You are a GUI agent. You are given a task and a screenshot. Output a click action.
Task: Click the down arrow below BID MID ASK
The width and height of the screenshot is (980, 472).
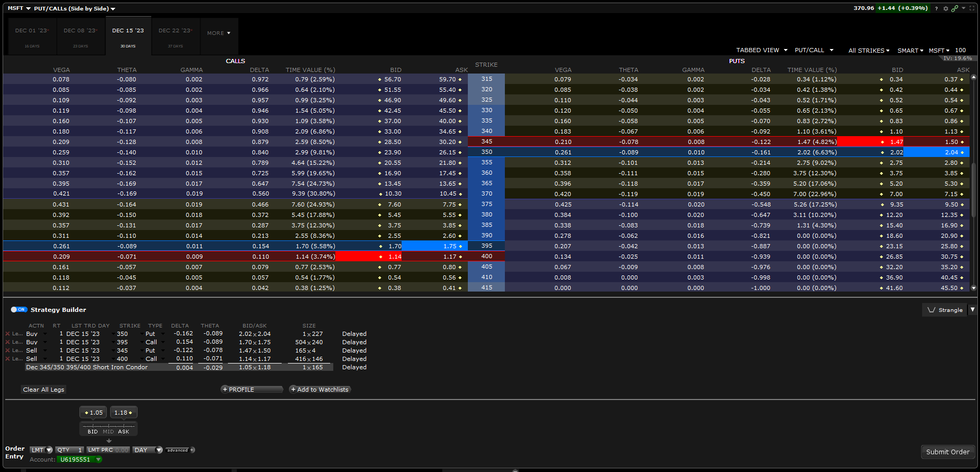tap(108, 441)
